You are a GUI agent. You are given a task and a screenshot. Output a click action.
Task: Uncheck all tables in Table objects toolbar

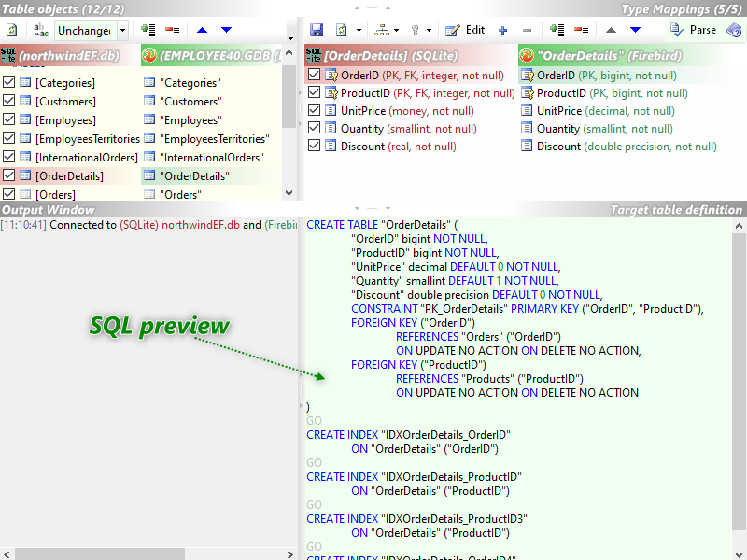point(172,30)
